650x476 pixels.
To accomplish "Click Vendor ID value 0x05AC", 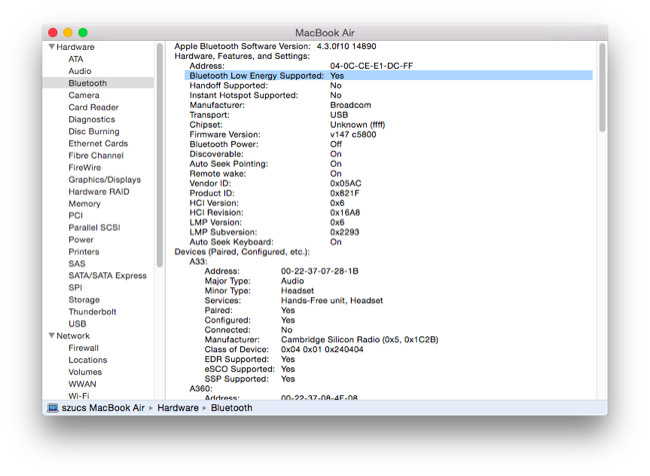I will point(345,183).
